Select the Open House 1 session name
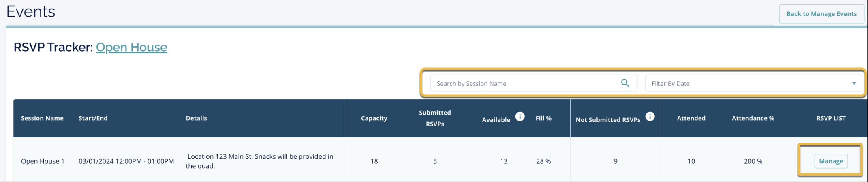This screenshot has width=868, height=182. pos(43,161)
